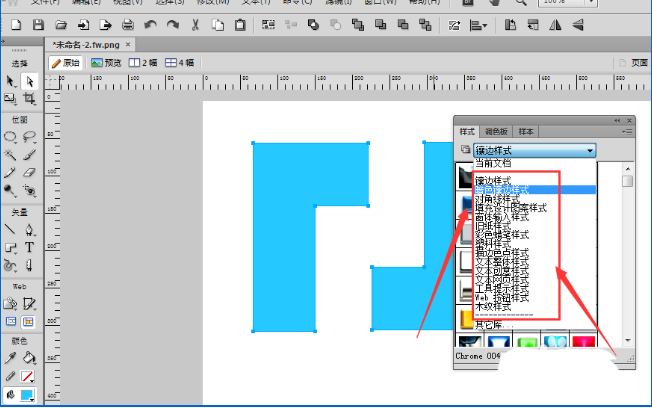Click the blue fill color swatch

(27, 395)
